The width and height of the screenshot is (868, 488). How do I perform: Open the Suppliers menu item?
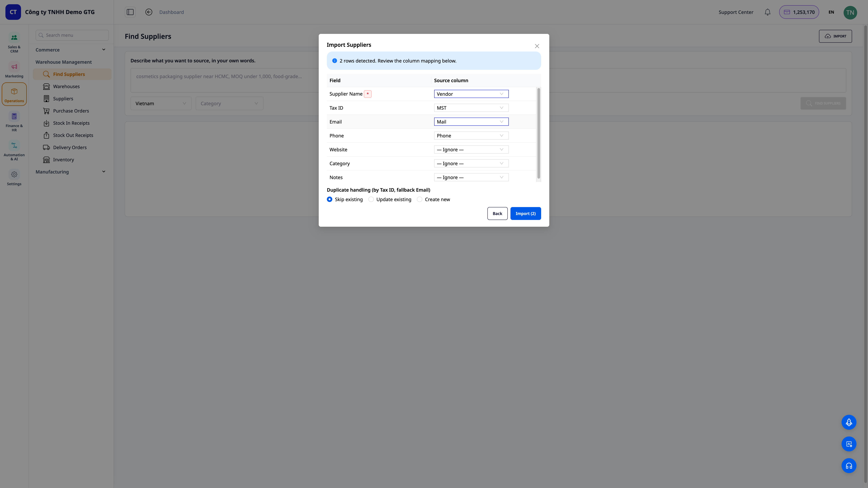[72, 99]
